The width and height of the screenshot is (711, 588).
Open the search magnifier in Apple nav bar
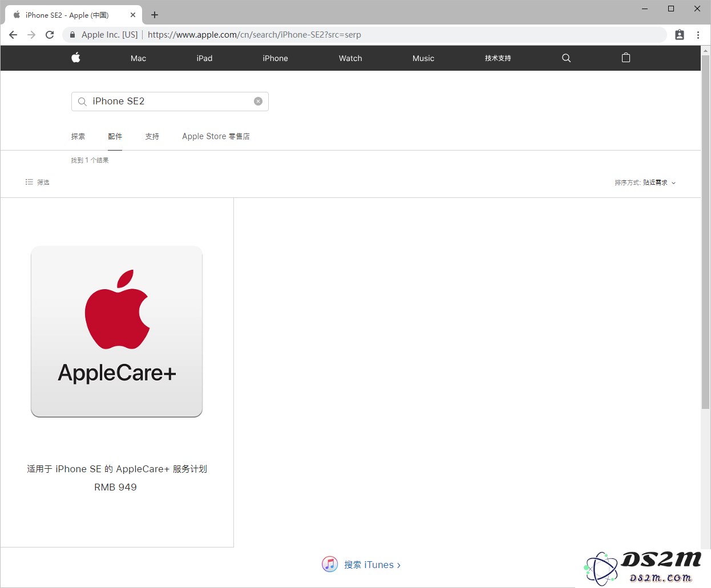566,58
